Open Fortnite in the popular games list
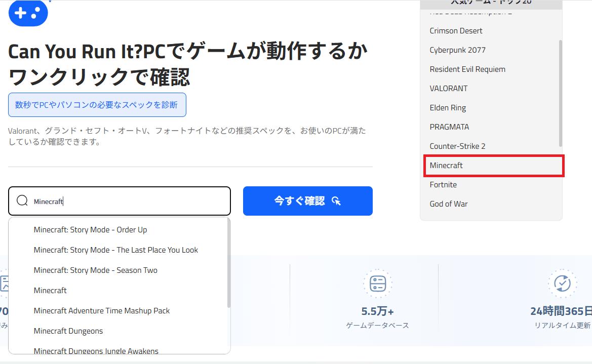Image resolution: width=592 pixels, height=364 pixels. coord(443,185)
